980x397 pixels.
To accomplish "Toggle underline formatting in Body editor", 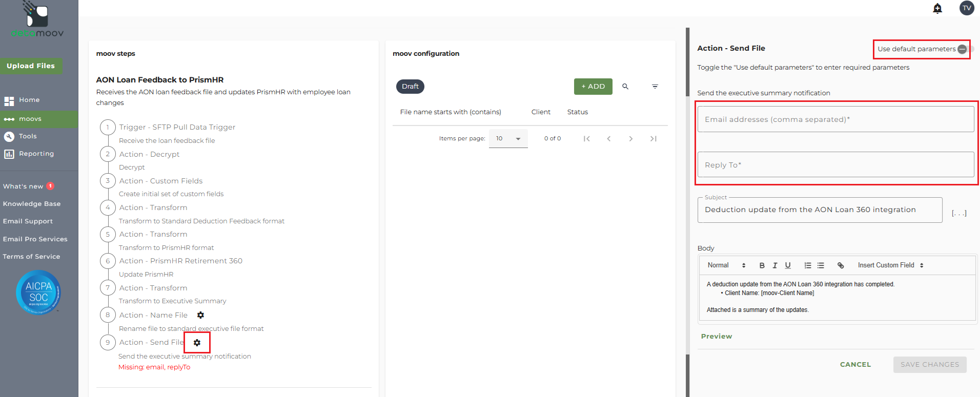I will click(x=788, y=265).
